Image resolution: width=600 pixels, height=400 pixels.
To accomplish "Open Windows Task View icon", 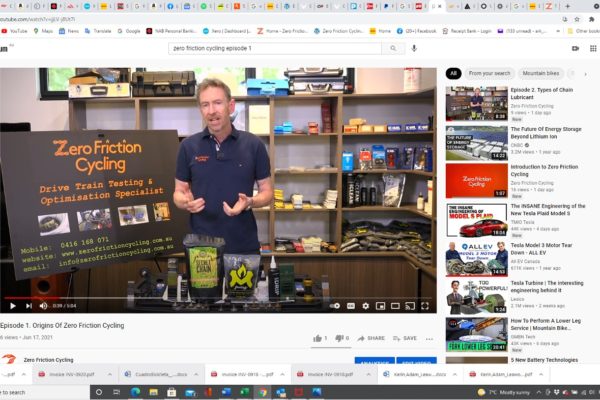I will point(116,392).
